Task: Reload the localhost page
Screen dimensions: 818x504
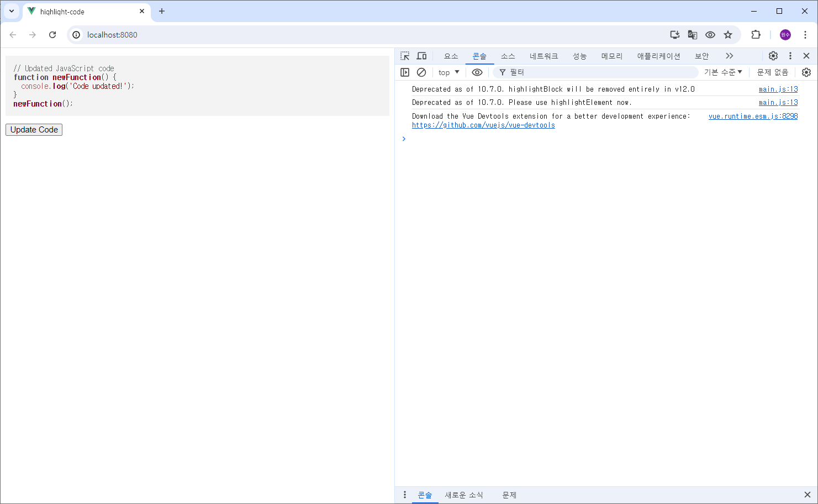Action: tap(52, 34)
